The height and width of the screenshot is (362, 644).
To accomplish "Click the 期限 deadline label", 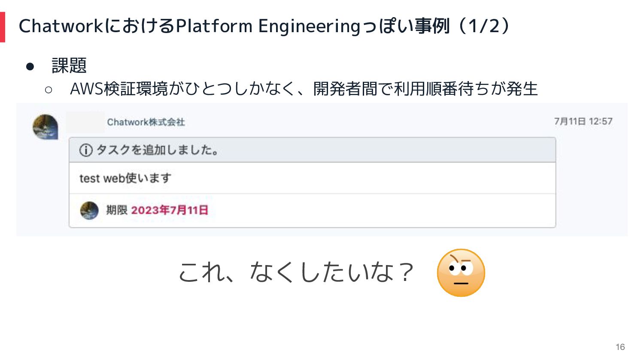I will coord(117,210).
